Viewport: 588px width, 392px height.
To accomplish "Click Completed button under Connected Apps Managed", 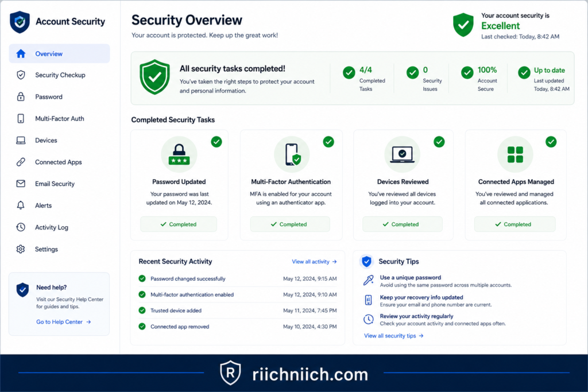I will [514, 224].
